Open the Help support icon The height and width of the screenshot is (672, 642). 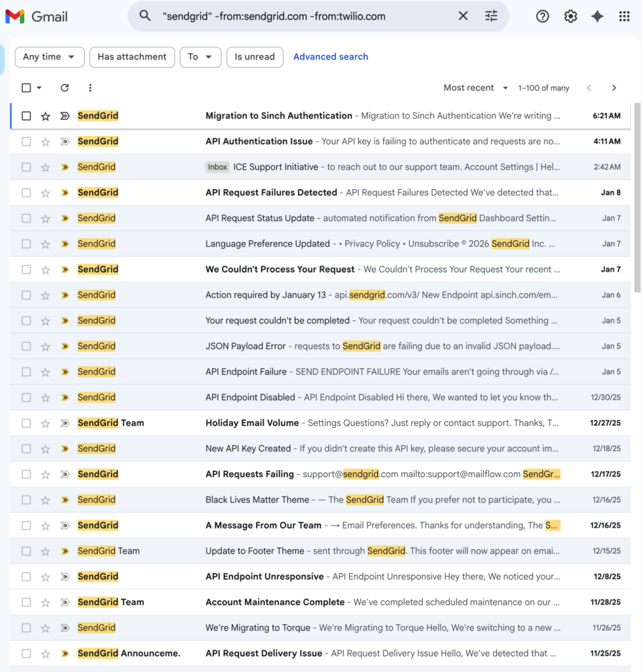(542, 16)
